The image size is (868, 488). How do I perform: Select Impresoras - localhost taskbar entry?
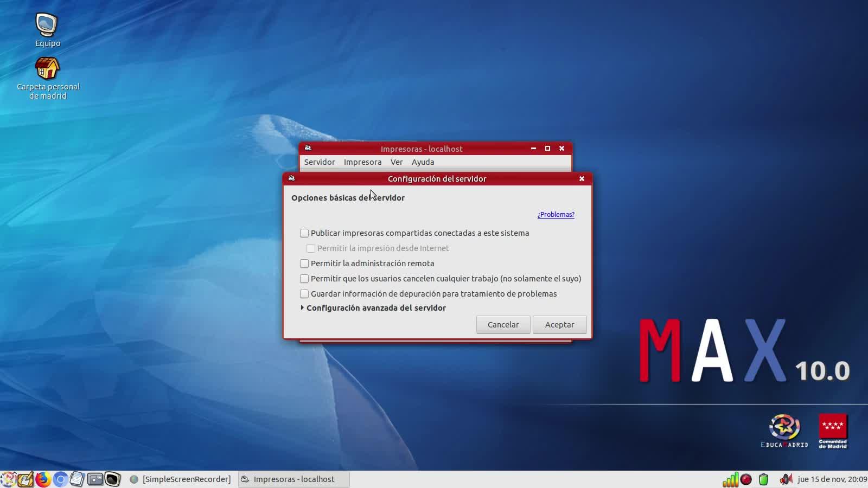[x=293, y=479]
